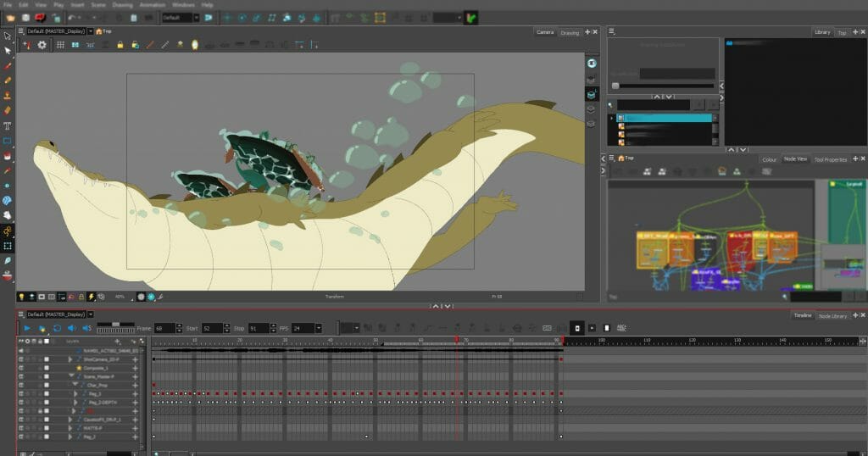Click the Frame number input field

click(163, 328)
